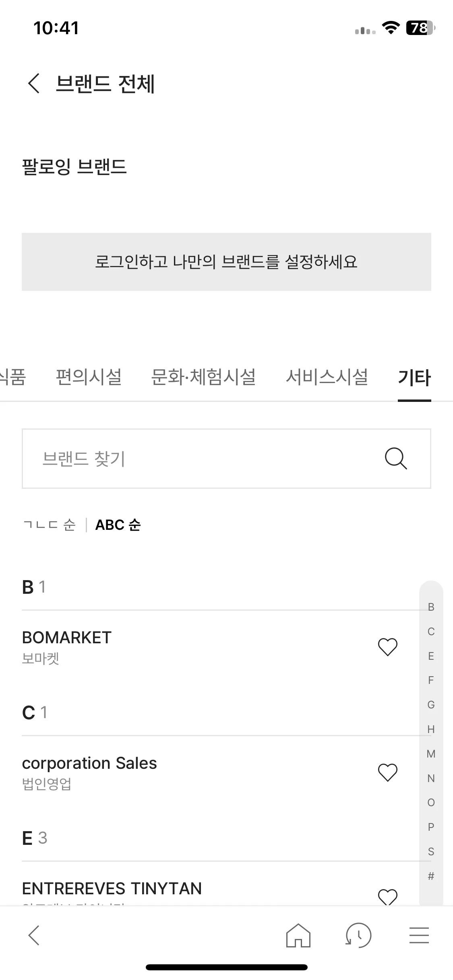Favorite BOMARKET with heart icon

388,647
